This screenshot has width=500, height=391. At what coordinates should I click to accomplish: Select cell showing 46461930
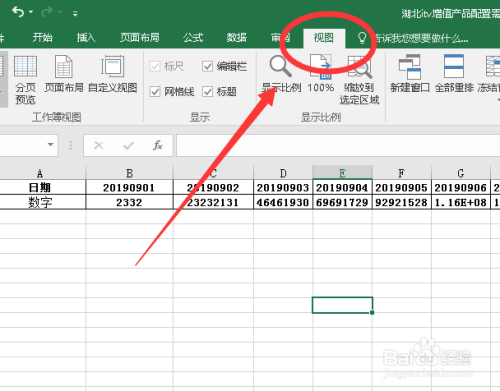(283, 202)
